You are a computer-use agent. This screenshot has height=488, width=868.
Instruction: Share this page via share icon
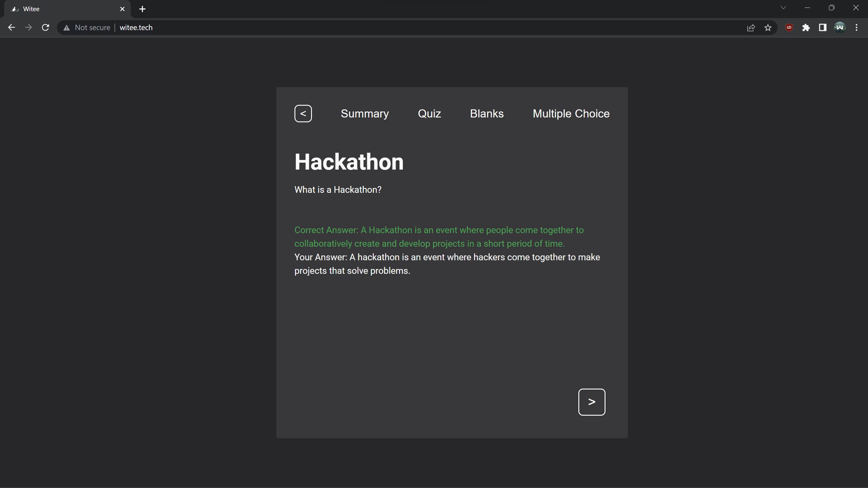point(751,28)
